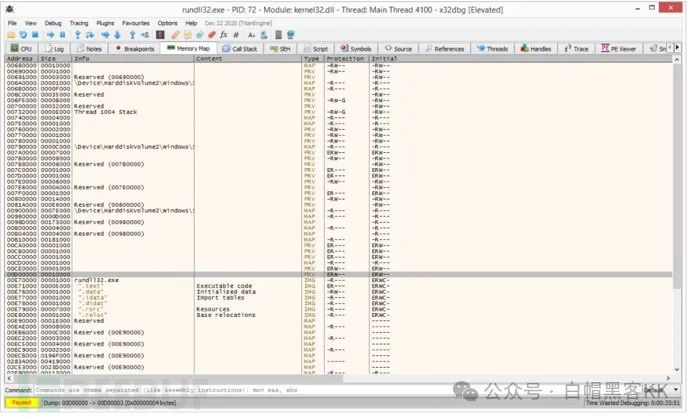Click the last toolbar icon after Calculator
The width and height of the screenshot is (690, 419).
(x=290, y=35)
